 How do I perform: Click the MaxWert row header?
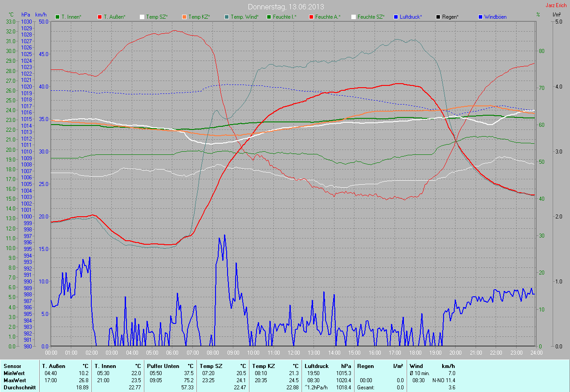point(15,380)
